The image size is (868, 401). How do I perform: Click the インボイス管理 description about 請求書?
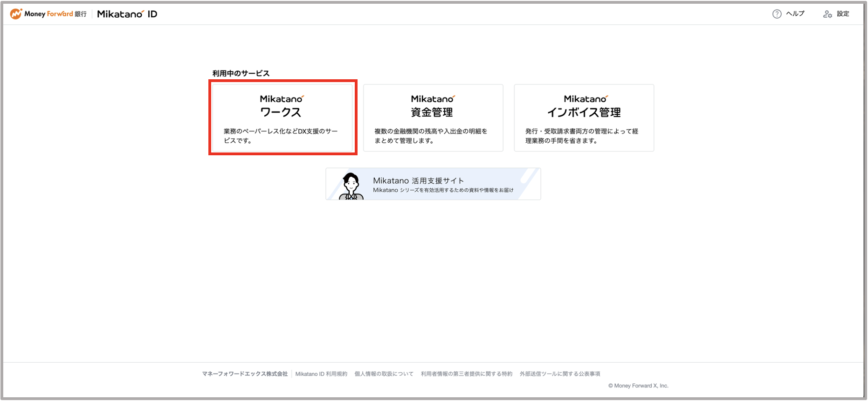point(582,136)
